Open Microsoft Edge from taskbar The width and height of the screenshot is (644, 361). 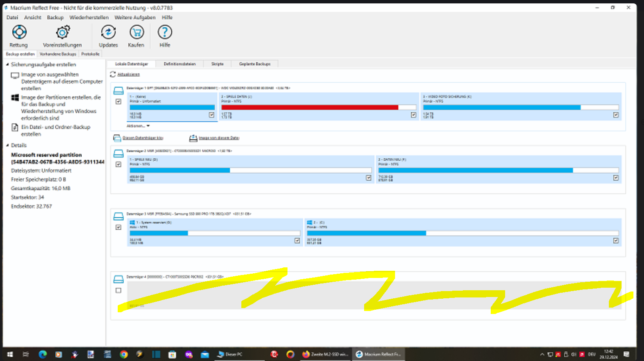(42, 354)
